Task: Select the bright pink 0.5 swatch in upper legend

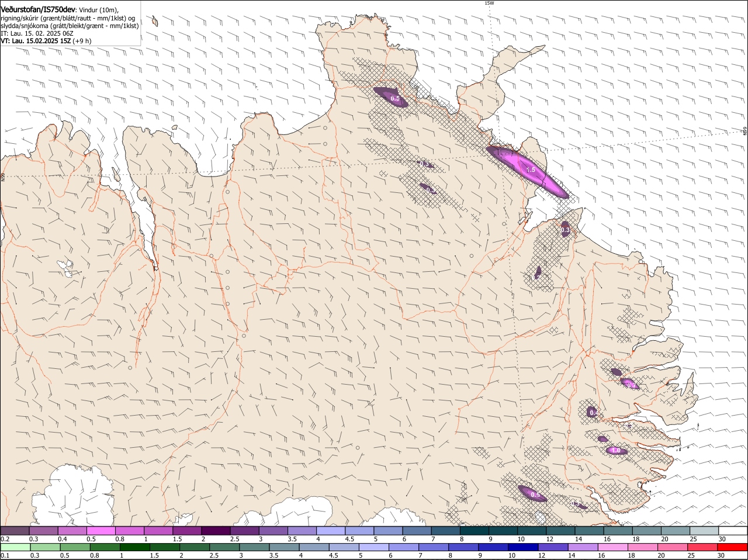Action: (x=101, y=531)
